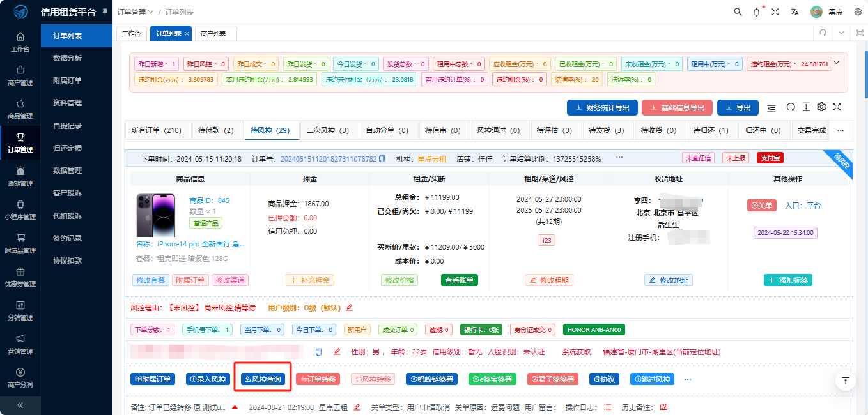
Task: Open the notifications bell
Action: tap(757, 12)
